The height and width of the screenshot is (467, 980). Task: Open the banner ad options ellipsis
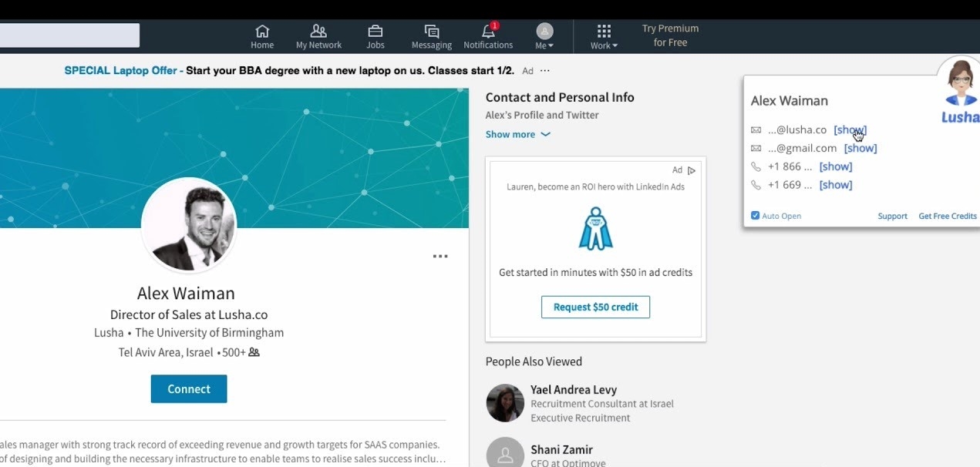pyautogui.click(x=545, y=71)
